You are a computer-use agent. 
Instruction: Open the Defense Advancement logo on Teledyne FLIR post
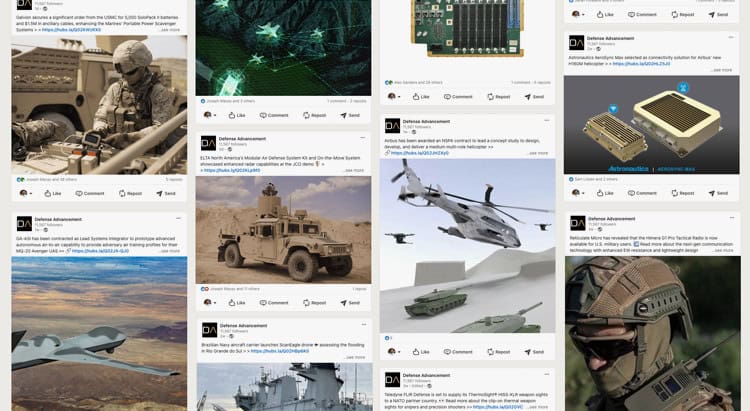392,380
